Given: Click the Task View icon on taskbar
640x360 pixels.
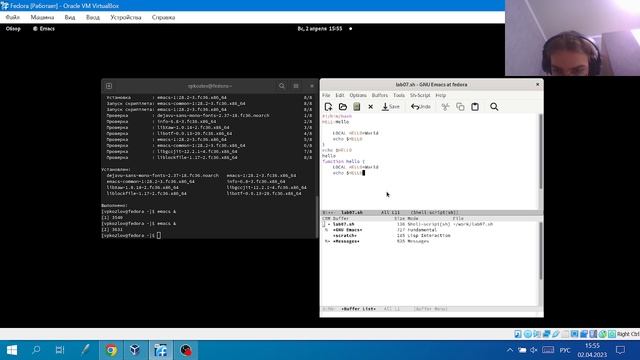Looking at the screenshot, I should tap(60, 350).
